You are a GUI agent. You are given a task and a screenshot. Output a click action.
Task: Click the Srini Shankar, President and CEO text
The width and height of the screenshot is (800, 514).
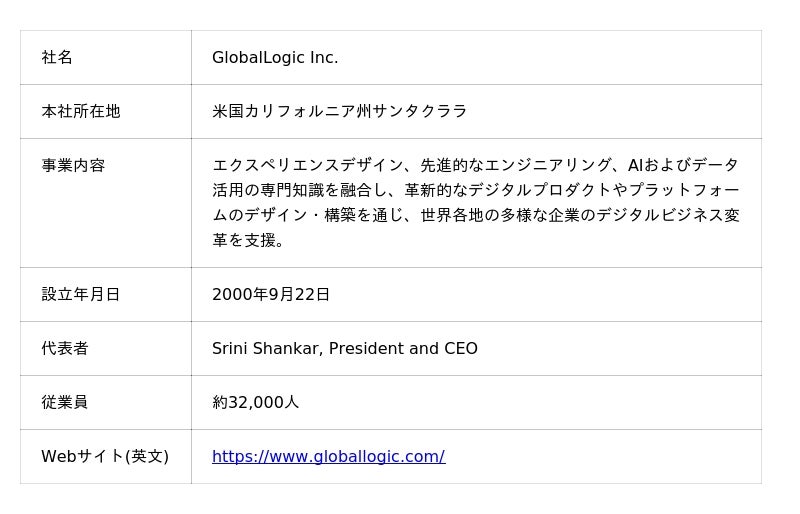point(344,349)
